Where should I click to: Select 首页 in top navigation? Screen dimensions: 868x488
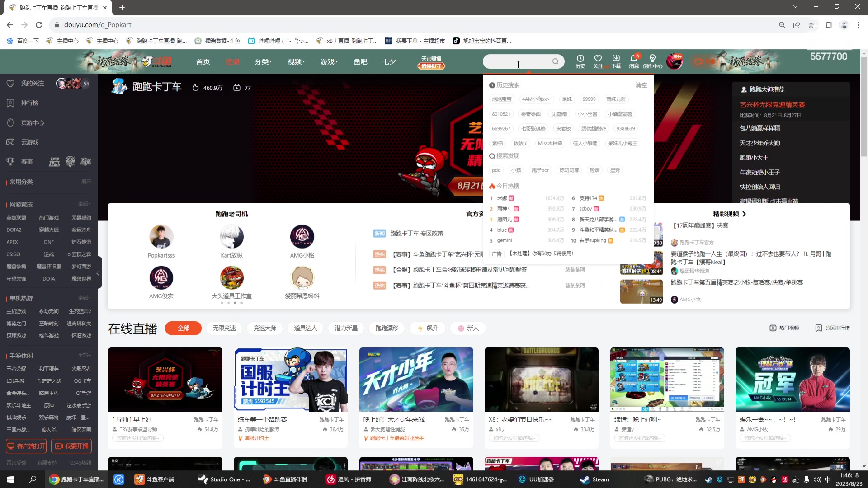point(203,61)
